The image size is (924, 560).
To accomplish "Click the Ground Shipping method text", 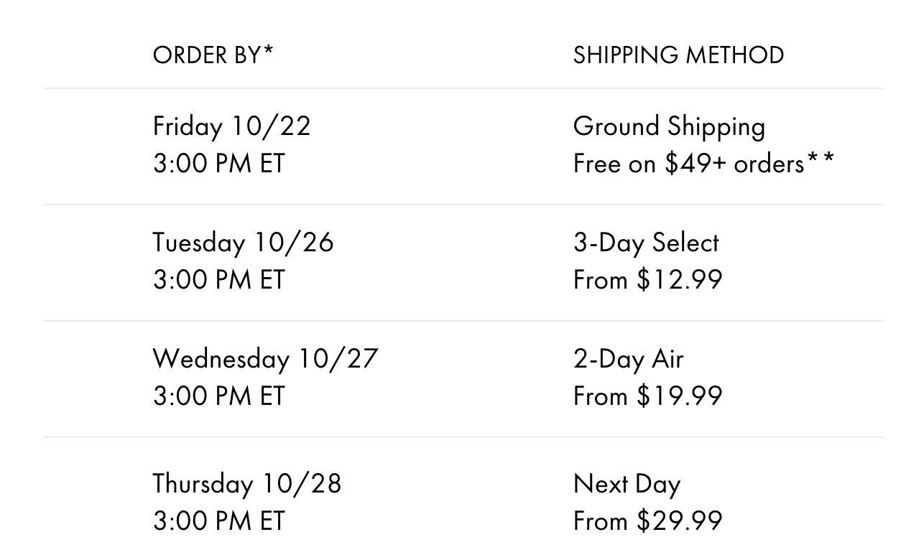I will [669, 127].
